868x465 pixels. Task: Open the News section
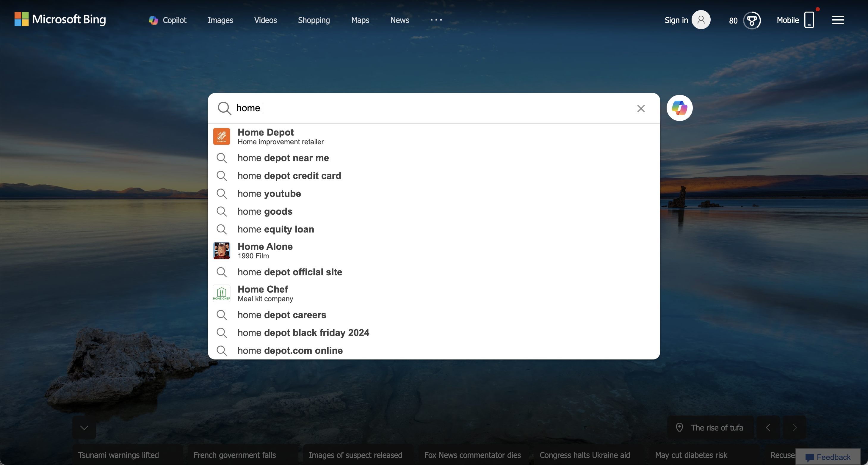[399, 20]
